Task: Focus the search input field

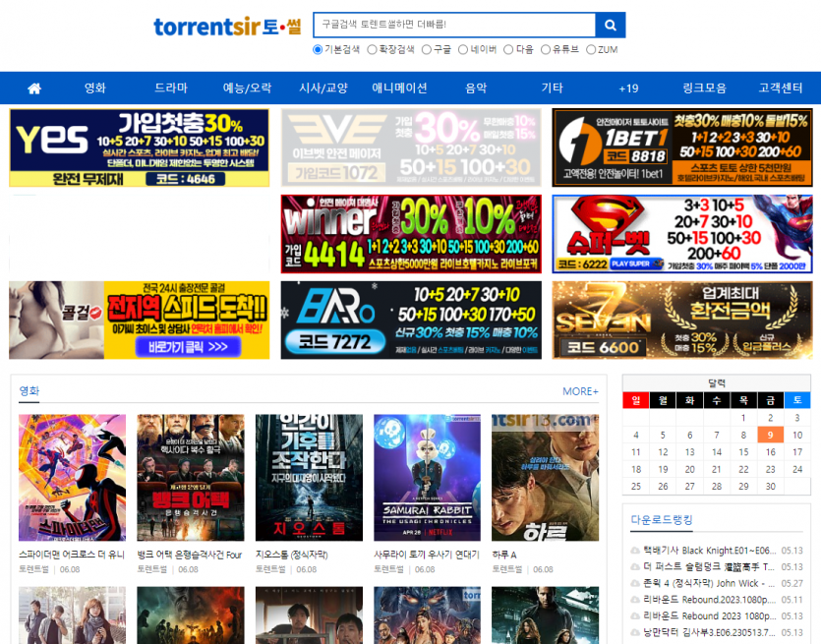Action: (454, 25)
